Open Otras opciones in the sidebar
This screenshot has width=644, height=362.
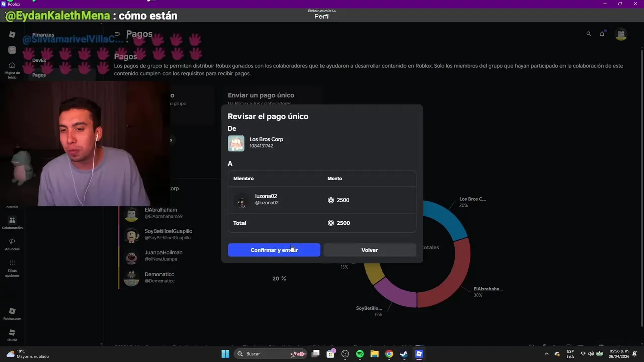tap(12, 268)
